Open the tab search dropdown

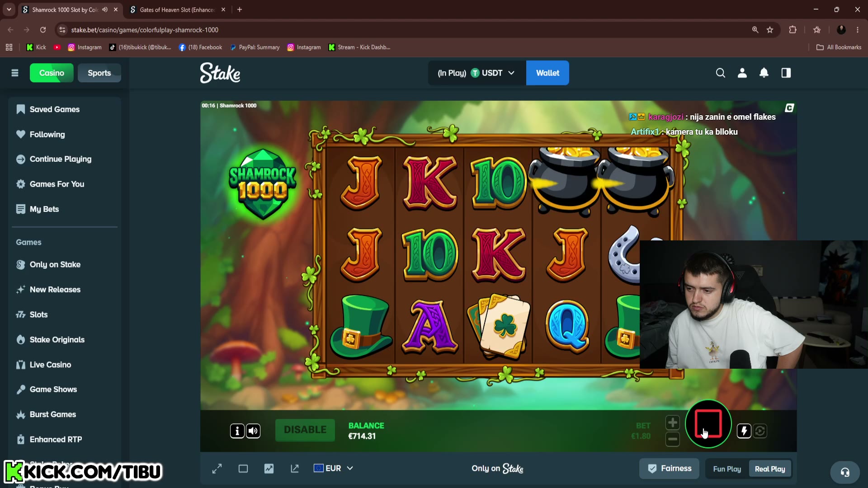coord(9,9)
